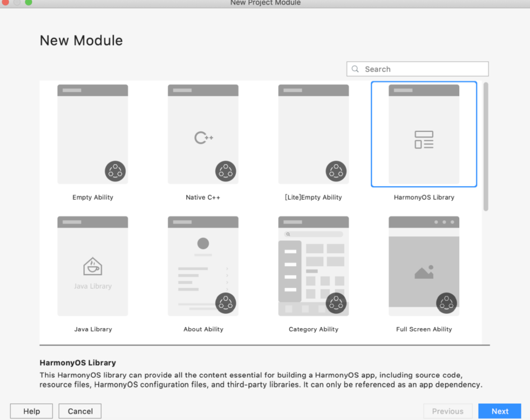The width and height of the screenshot is (530, 420).
Task: Click the '[Lite]Empty Ability' label text
Action: [313, 197]
